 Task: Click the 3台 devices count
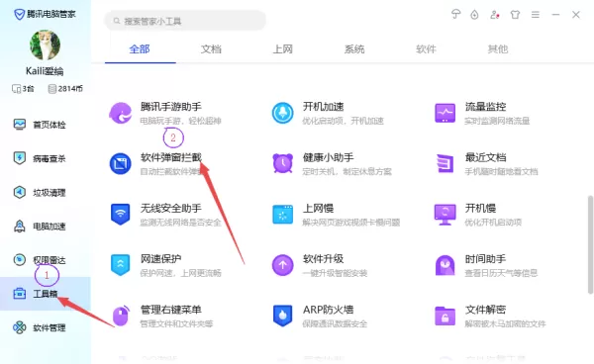(x=23, y=89)
